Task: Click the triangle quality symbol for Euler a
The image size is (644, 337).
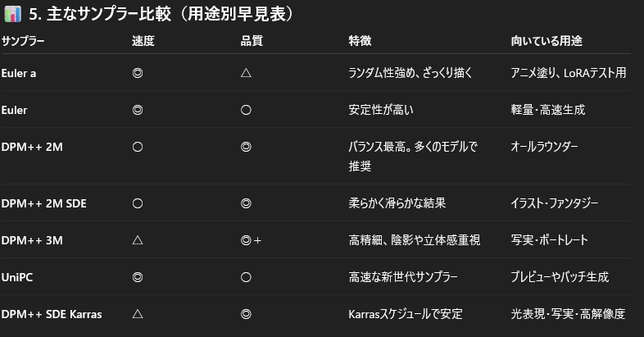Action: coord(246,73)
